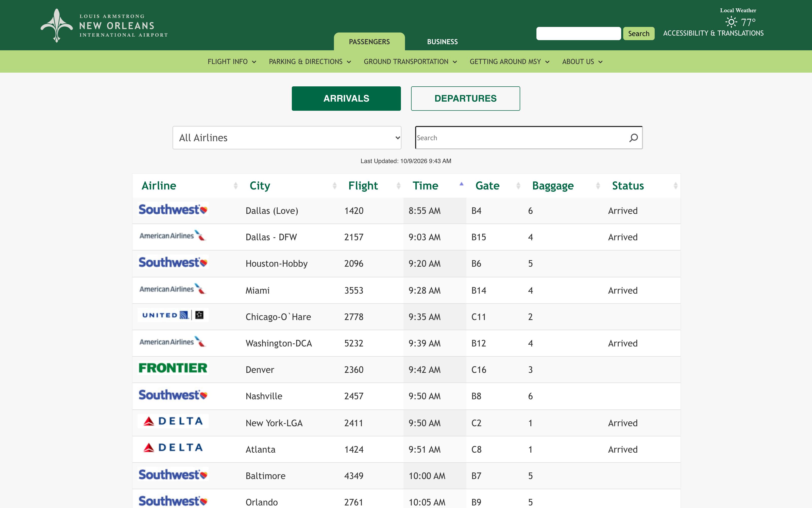Show the Departures list
The width and height of the screenshot is (812, 508).
[x=465, y=99]
